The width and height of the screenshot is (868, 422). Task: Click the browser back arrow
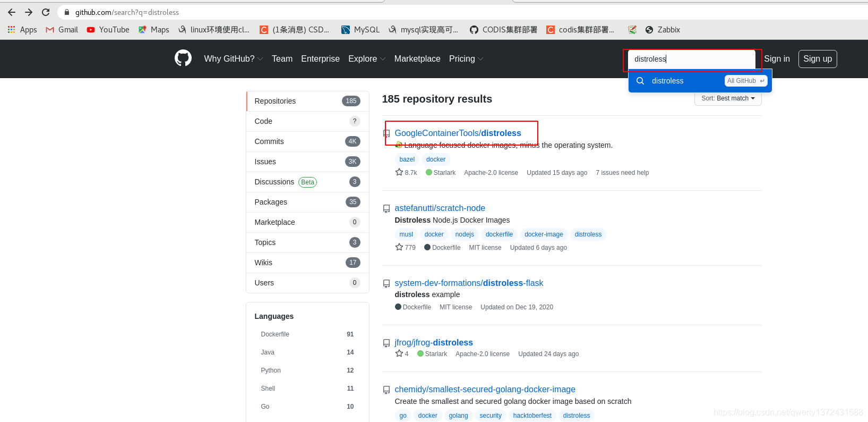(x=12, y=12)
